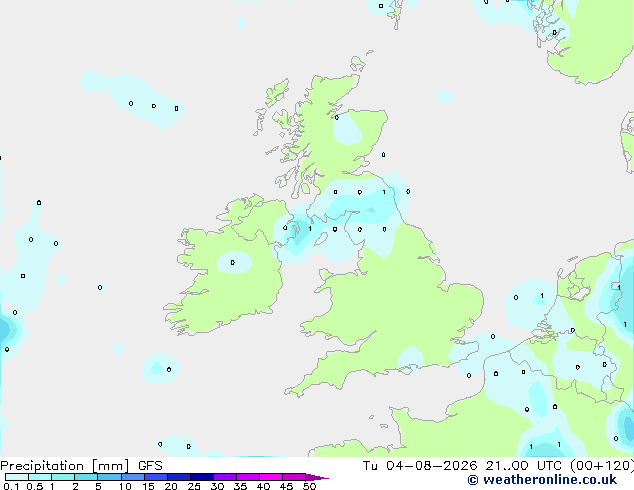This screenshot has width=634, height=490.
Task: Click the 0.5–1 mm legend color box
Action: point(40,477)
